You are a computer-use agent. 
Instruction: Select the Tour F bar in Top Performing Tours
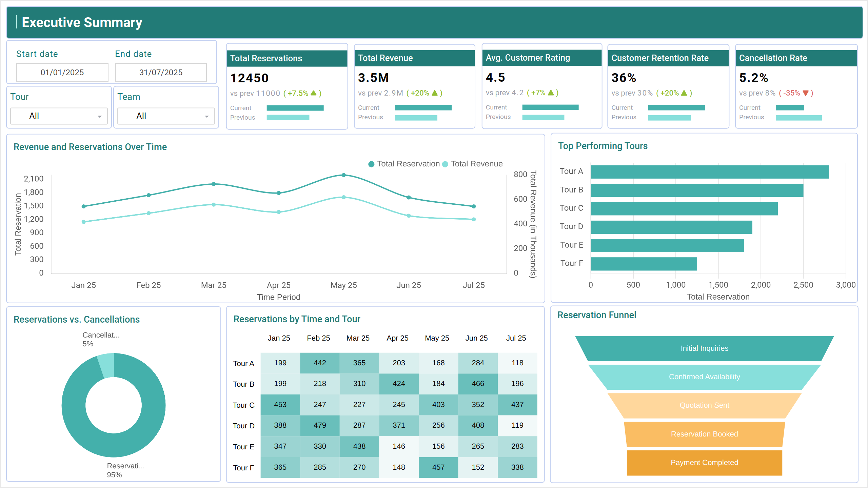[644, 264]
